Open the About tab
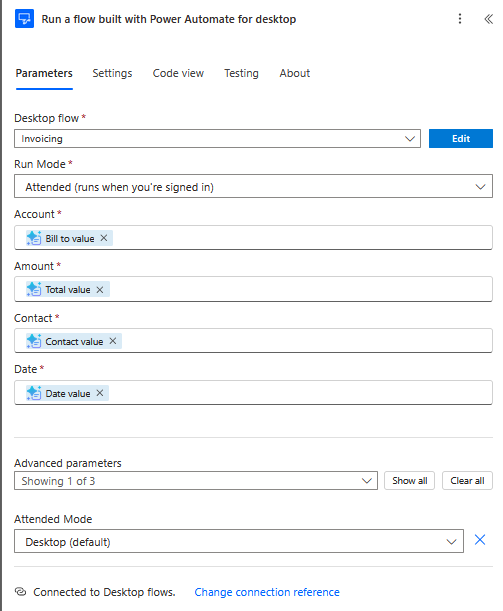The width and height of the screenshot is (503, 611). tap(295, 73)
